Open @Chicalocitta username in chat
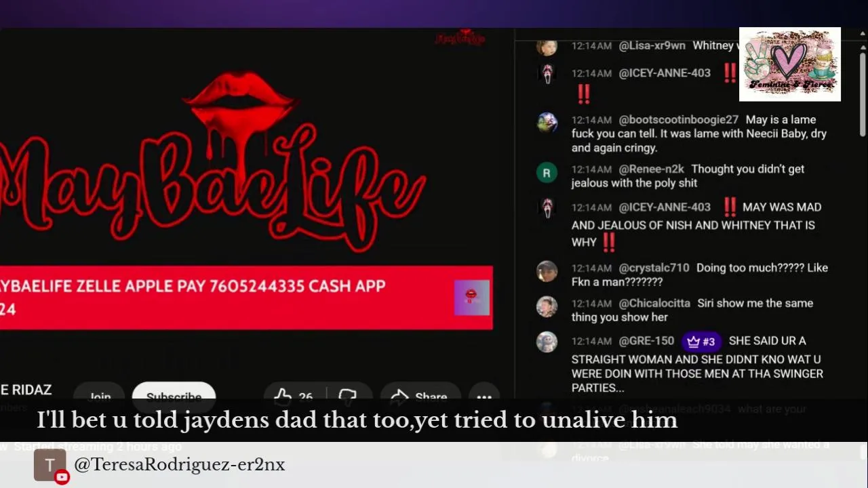 pos(654,303)
